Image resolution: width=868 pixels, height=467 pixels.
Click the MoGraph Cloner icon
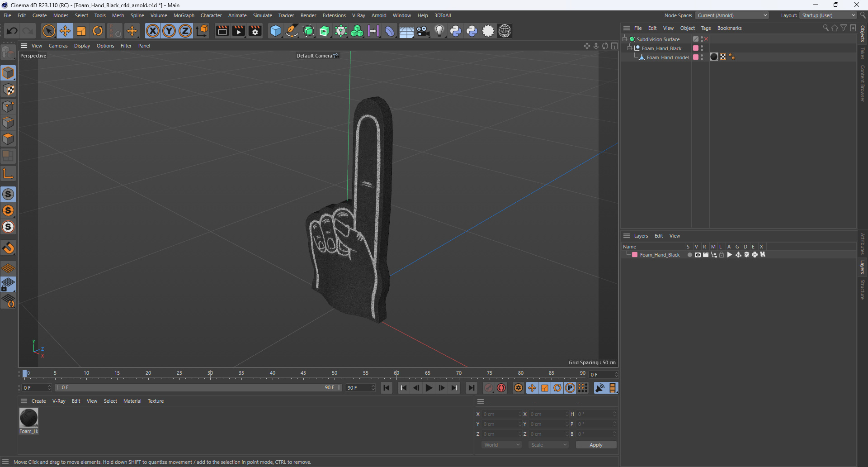tap(357, 31)
